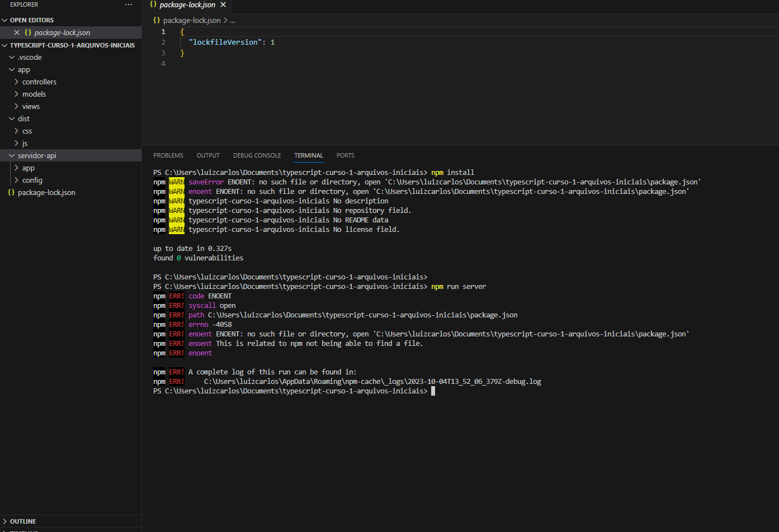This screenshot has width=779, height=532.
Task: Expand the config folder
Action: click(17, 180)
